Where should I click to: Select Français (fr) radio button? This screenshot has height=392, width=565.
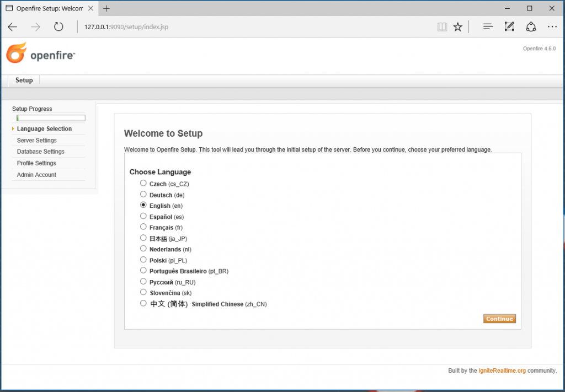(x=143, y=227)
